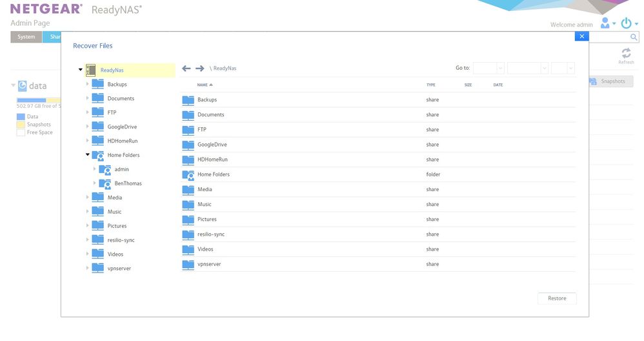This screenshot has width=644, height=341.
Task: Open the last Go to dropdown
Action: point(563,68)
